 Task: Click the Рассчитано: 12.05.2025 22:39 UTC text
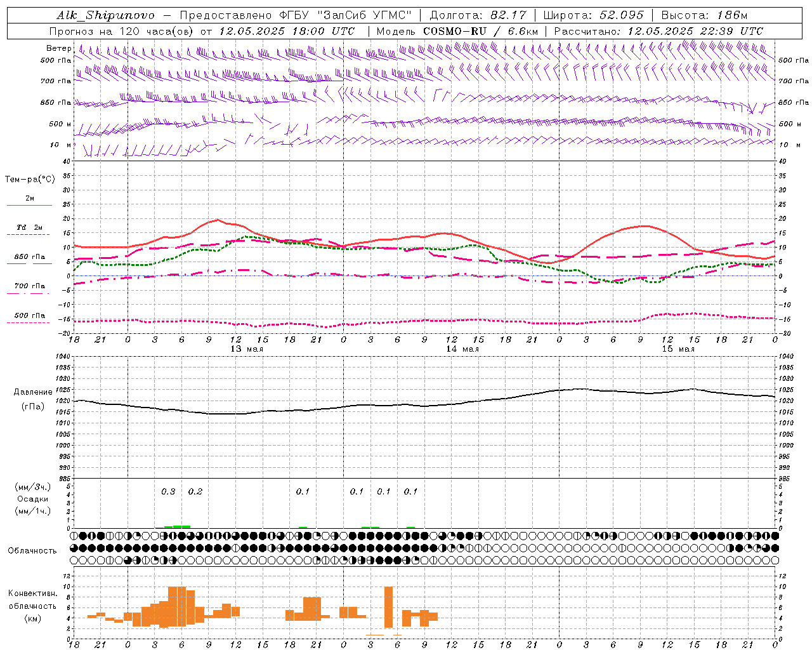pyautogui.click(x=658, y=31)
